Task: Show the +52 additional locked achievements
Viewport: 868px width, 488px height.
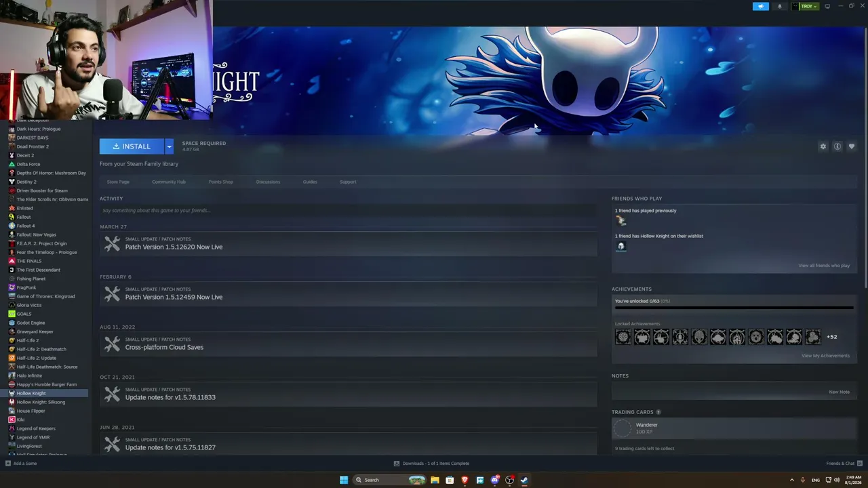Action: pyautogui.click(x=831, y=337)
